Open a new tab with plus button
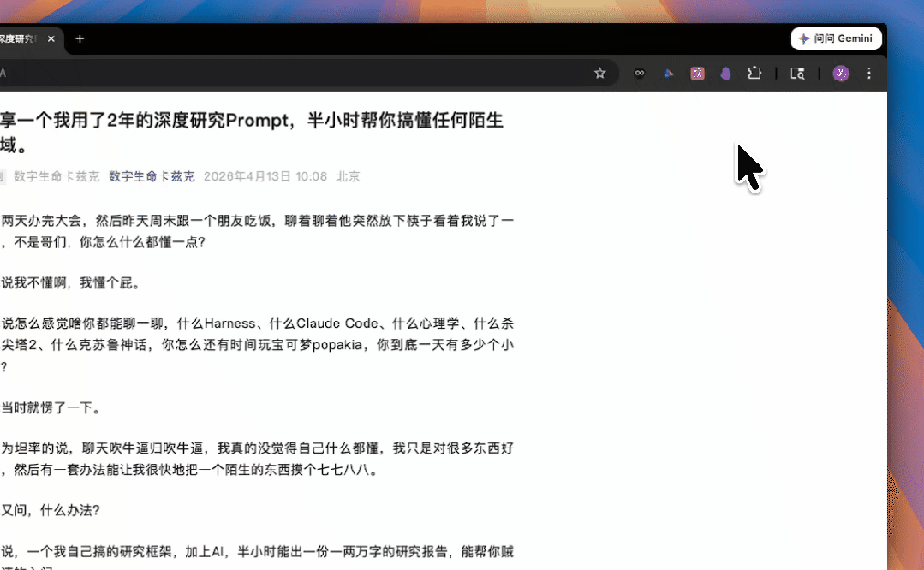 coord(80,39)
